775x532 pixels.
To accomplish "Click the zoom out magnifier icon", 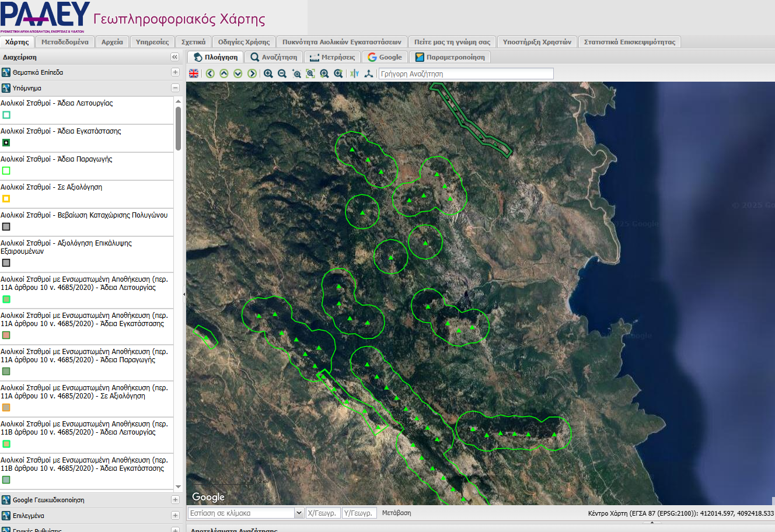I will tap(282, 73).
